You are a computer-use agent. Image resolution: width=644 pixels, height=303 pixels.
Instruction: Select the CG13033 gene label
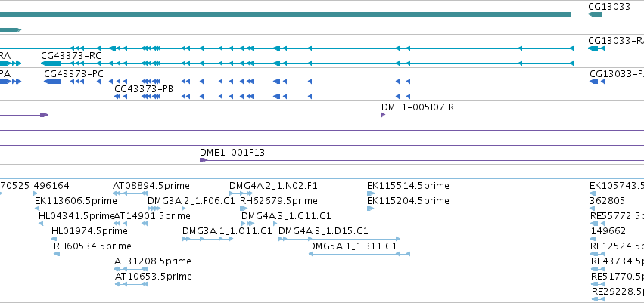(609, 7)
